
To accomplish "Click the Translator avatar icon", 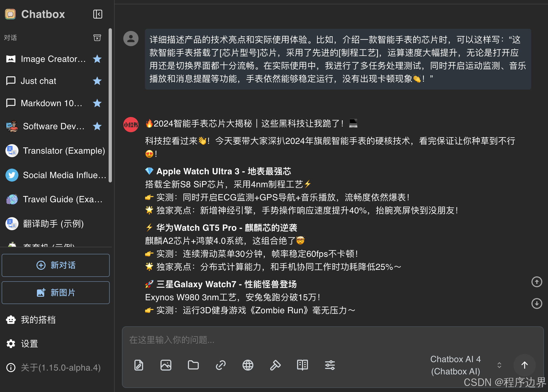I will (x=12, y=151).
